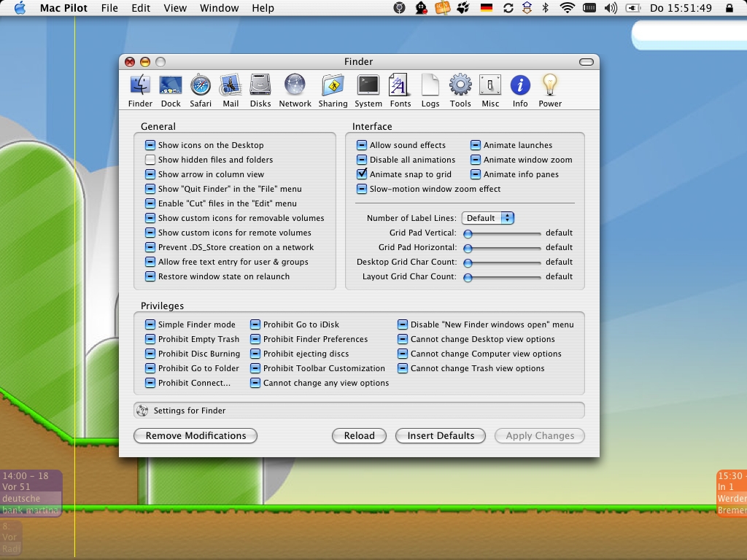Click the sync arrows menu bar icon
Image resolution: width=747 pixels, height=560 pixels.
pyautogui.click(x=508, y=7)
